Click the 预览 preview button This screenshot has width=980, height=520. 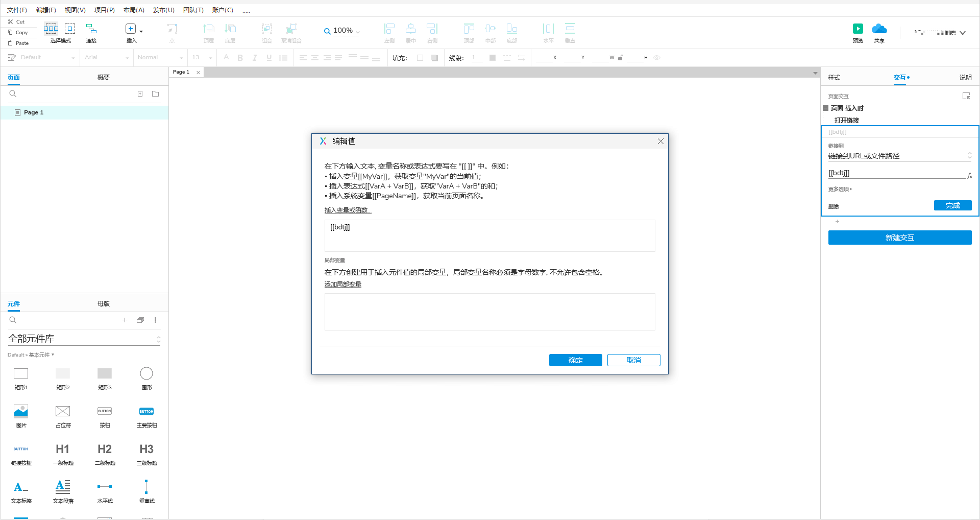(858, 29)
